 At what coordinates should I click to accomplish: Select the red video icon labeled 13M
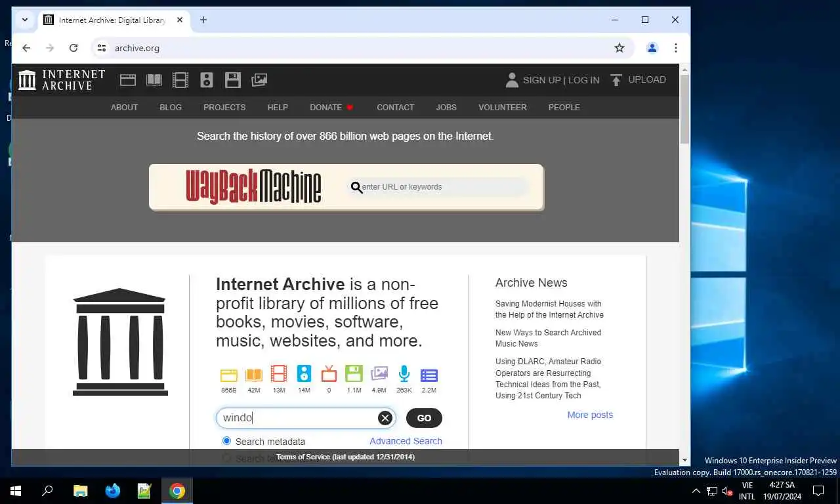(x=279, y=374)
